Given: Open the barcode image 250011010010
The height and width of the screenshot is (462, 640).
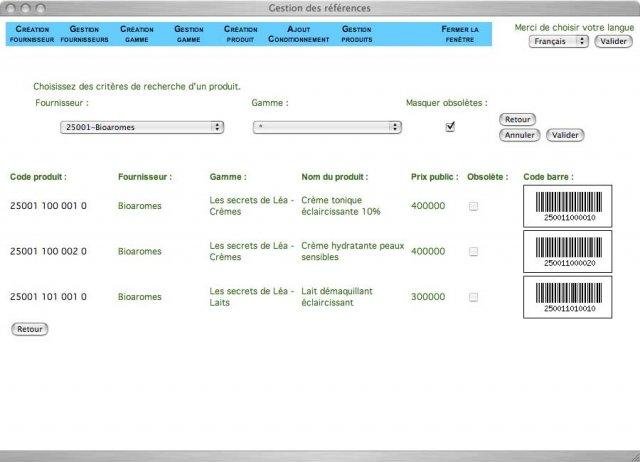Looking at the screenshot, I should coord(567,297).
